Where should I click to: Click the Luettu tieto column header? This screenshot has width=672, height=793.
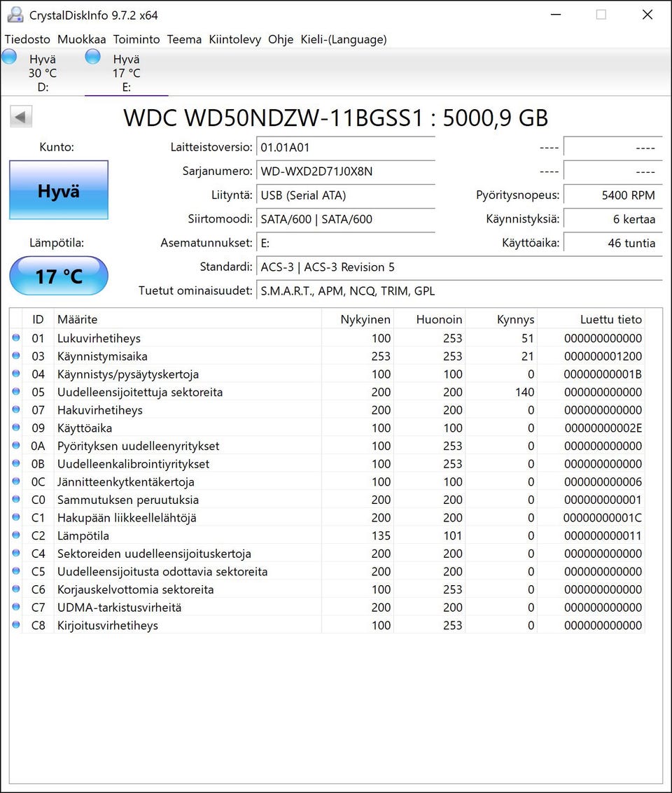591,319
